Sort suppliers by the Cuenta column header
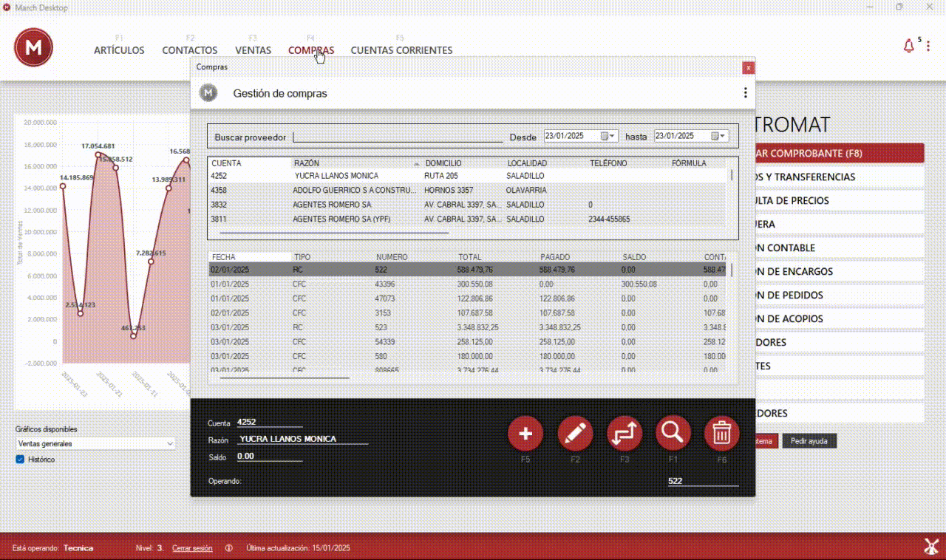Viewport: 946px width, 560px height. pos(250,163)
